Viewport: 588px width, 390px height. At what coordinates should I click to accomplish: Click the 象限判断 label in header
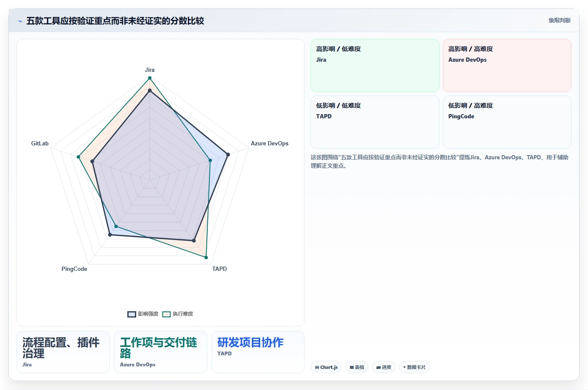click(559, 20)
